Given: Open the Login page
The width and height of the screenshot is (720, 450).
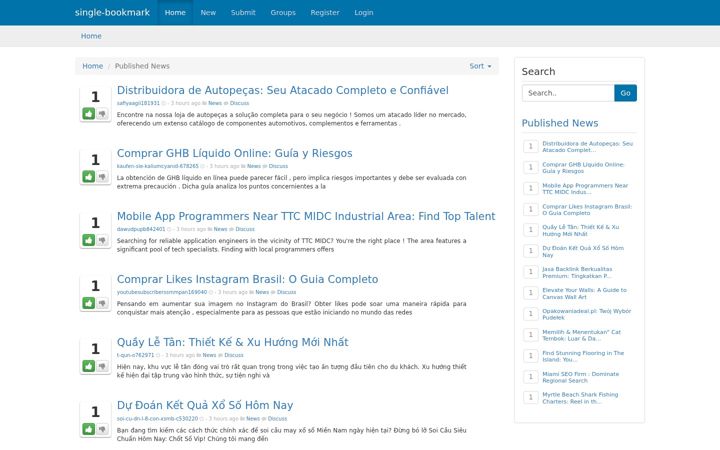Looking at the screenshot, I should [x=364, y=12].
